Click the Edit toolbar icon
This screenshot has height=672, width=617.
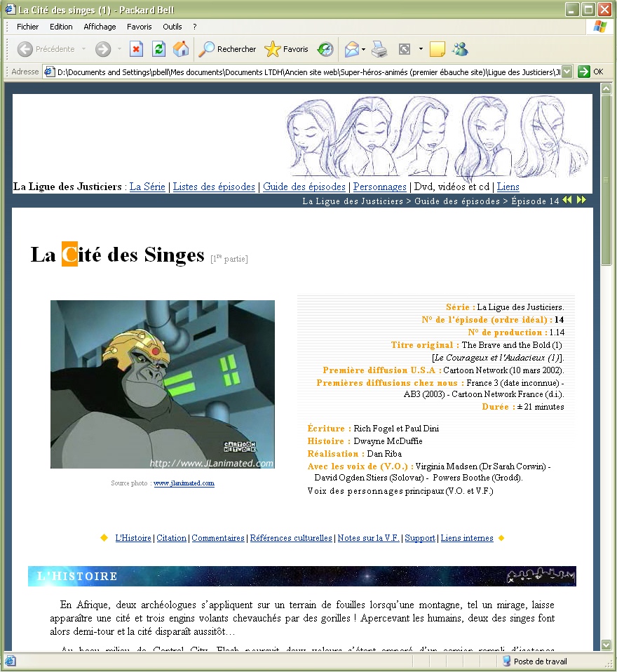coord(404,49)
